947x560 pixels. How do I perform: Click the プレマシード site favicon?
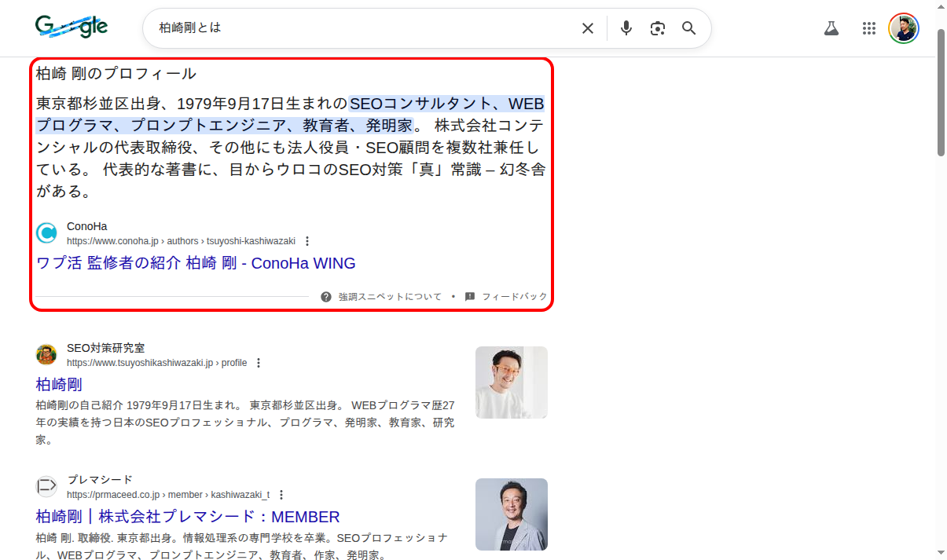pyautogui.click(x=46, y=486)
